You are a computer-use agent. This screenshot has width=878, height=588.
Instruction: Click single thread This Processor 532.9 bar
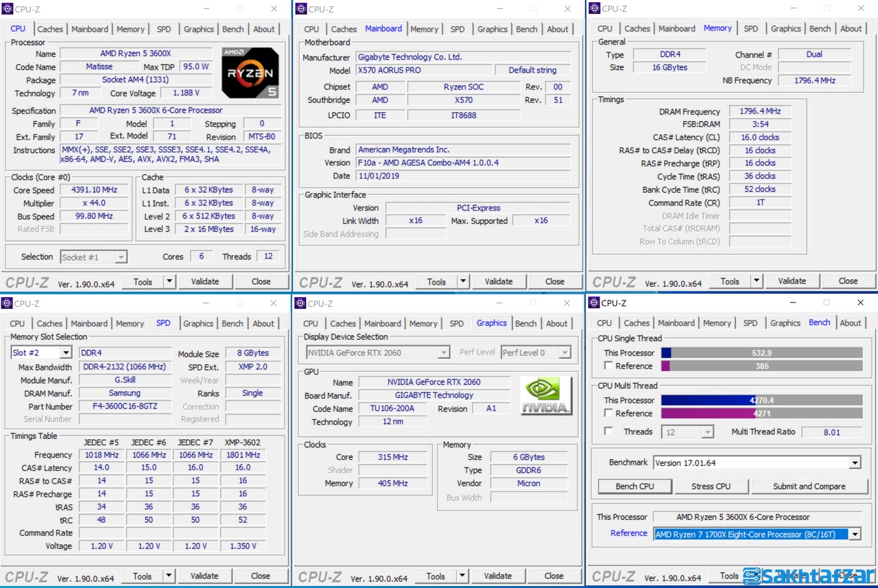click(761, 353)
